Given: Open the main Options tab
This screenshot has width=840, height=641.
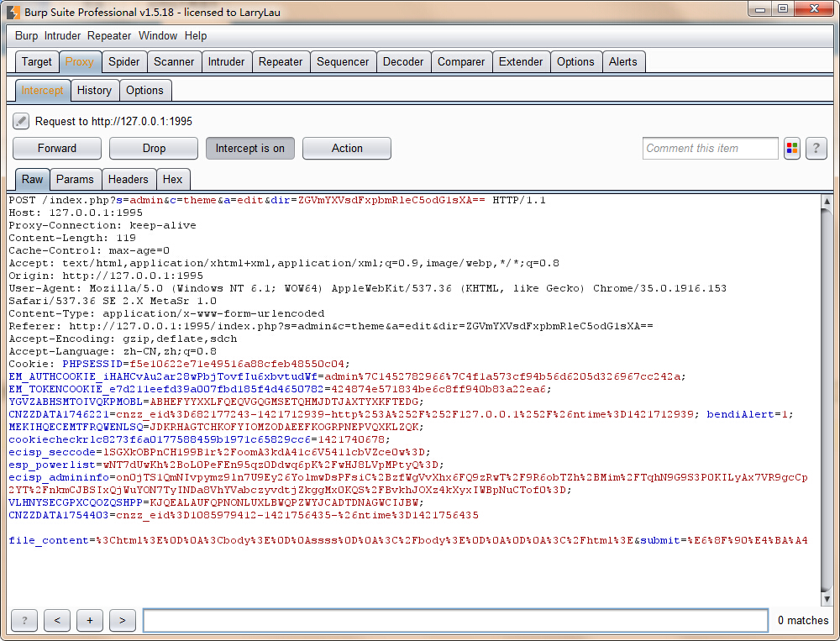Looking at the screenshot, I should point(575,61).
